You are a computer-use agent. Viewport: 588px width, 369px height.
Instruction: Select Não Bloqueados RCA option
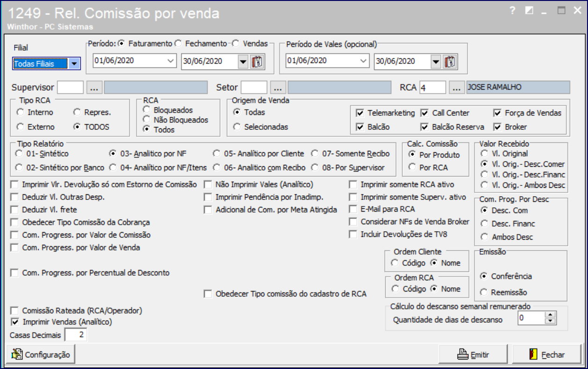point(147,120)
